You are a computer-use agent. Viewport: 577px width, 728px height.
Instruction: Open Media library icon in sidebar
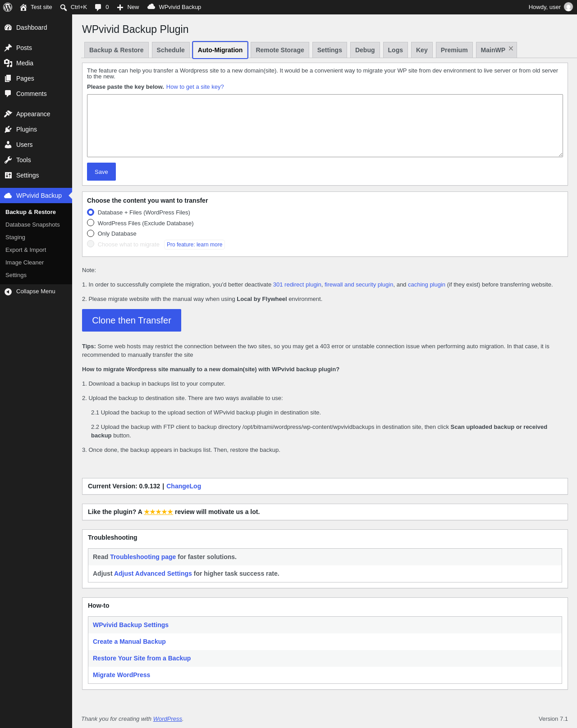pos(8,63)
